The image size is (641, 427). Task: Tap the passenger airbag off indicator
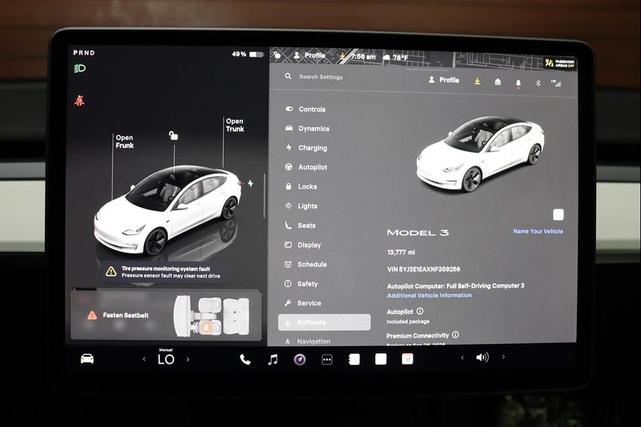point(560,63)
